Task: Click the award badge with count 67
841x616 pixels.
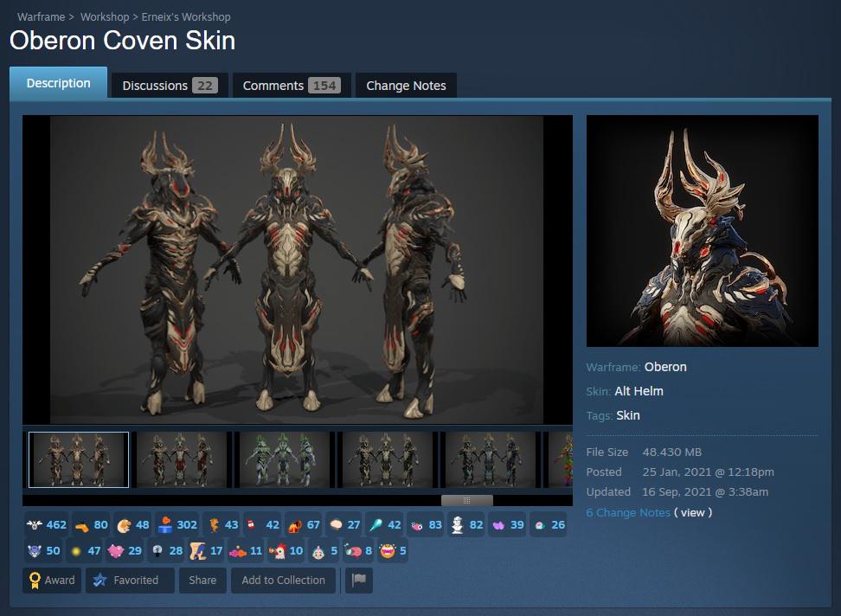Action: pos(304,524)
